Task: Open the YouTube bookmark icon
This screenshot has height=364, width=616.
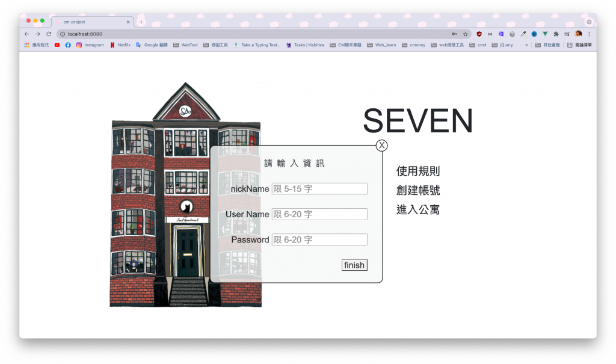Action: pos(57,45)
